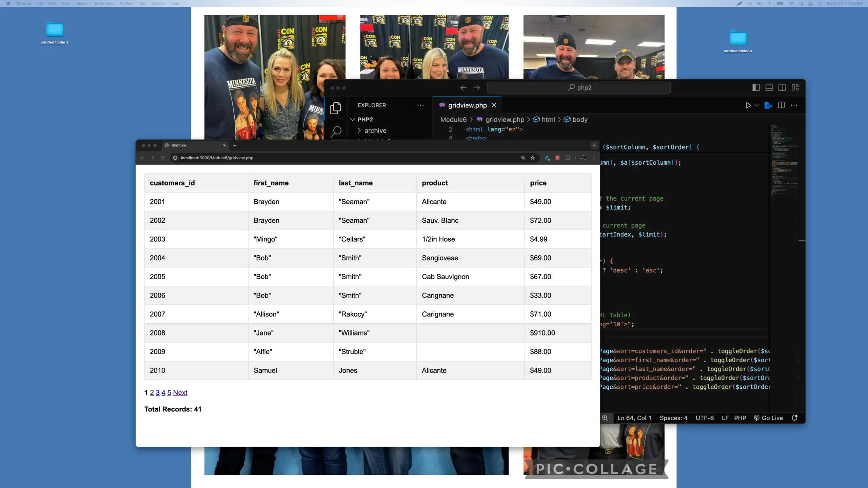Click Next to view more records

(180, 392)
